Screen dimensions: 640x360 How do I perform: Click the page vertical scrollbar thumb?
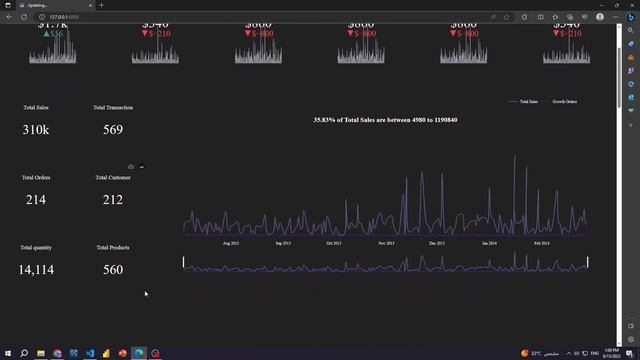[x=619, y=78]
